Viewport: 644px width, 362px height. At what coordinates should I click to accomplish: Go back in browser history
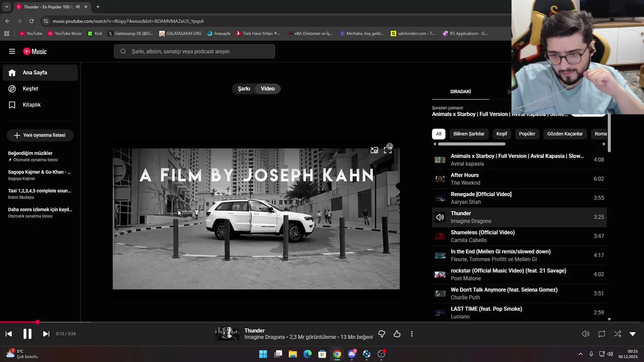[7, 21]
